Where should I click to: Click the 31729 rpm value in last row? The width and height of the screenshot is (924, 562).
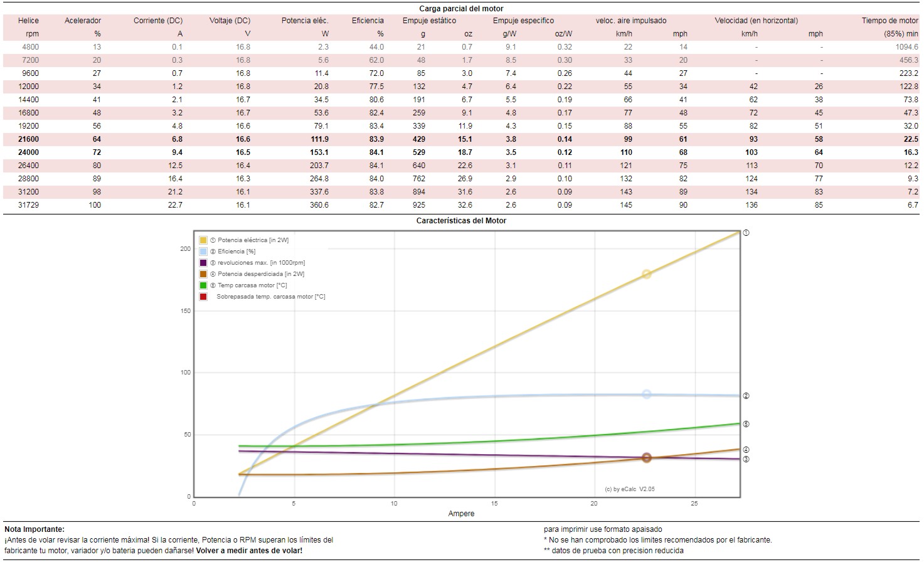pyautogui.click(x=29, y=205)
